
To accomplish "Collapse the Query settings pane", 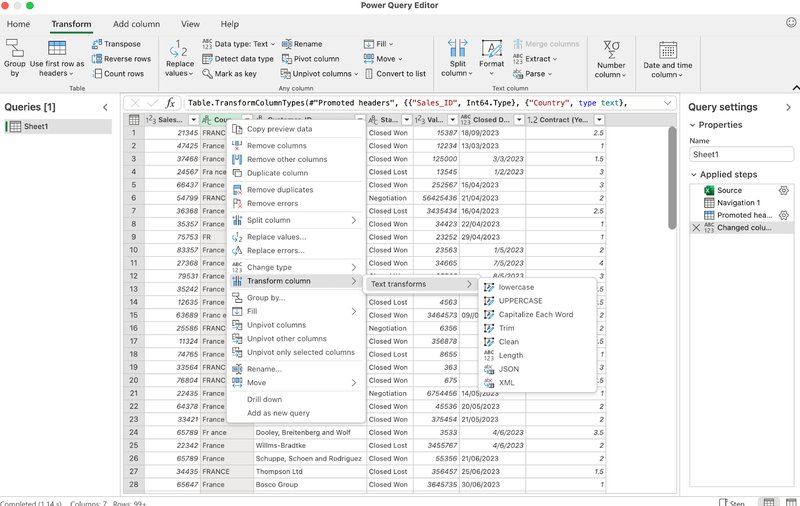I will coord(788,107).
